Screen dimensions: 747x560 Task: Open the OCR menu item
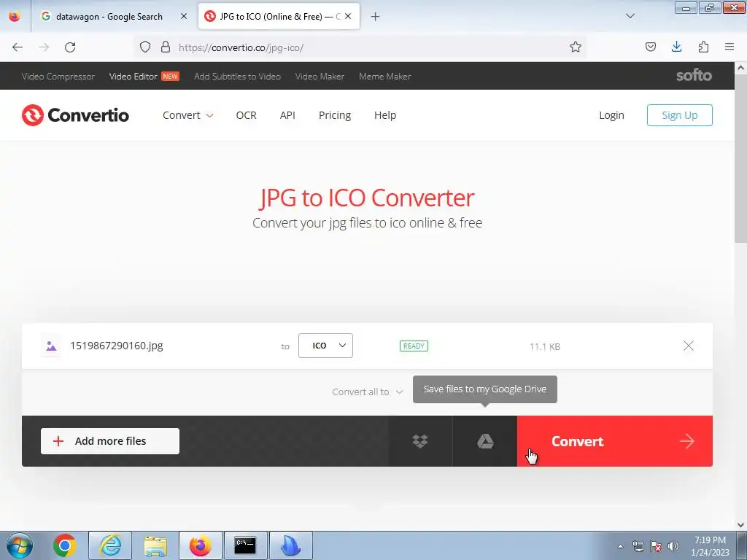247,115
